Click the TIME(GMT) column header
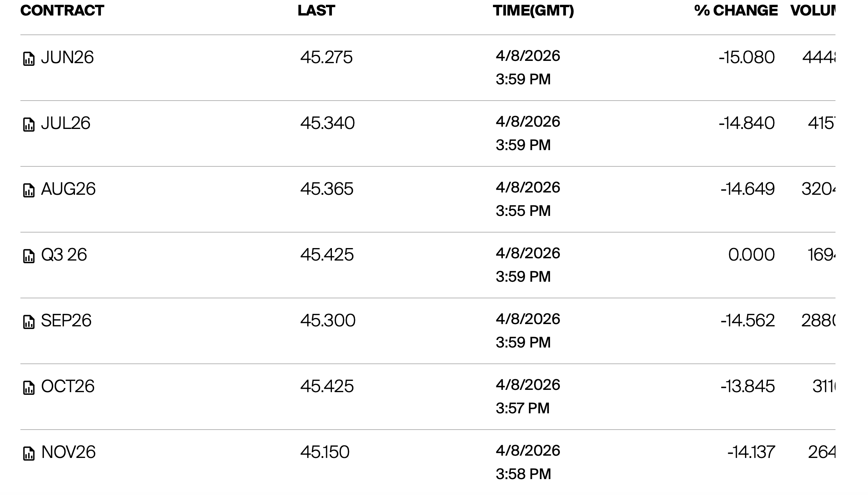The width and height of the screenshot is (868, 495). tap(533, 11)
